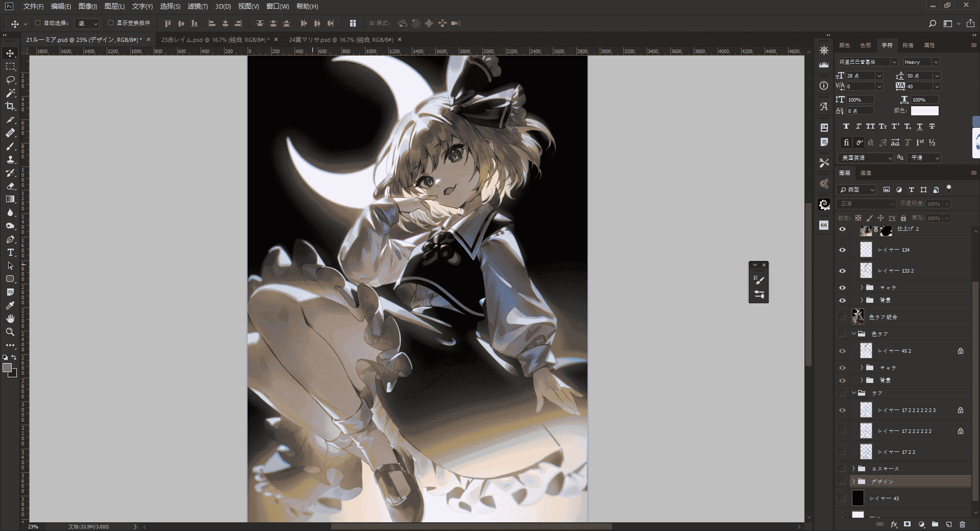Select the Rectangular Marquee tool
Screen dimensions: 980x531
pos(10,66)
